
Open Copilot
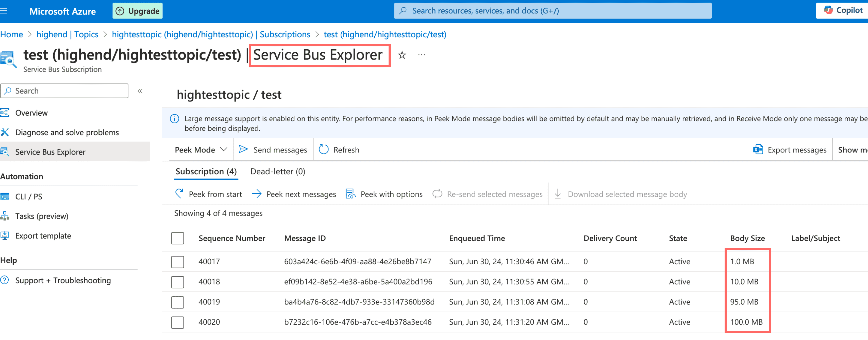click(x=842, y=10)
